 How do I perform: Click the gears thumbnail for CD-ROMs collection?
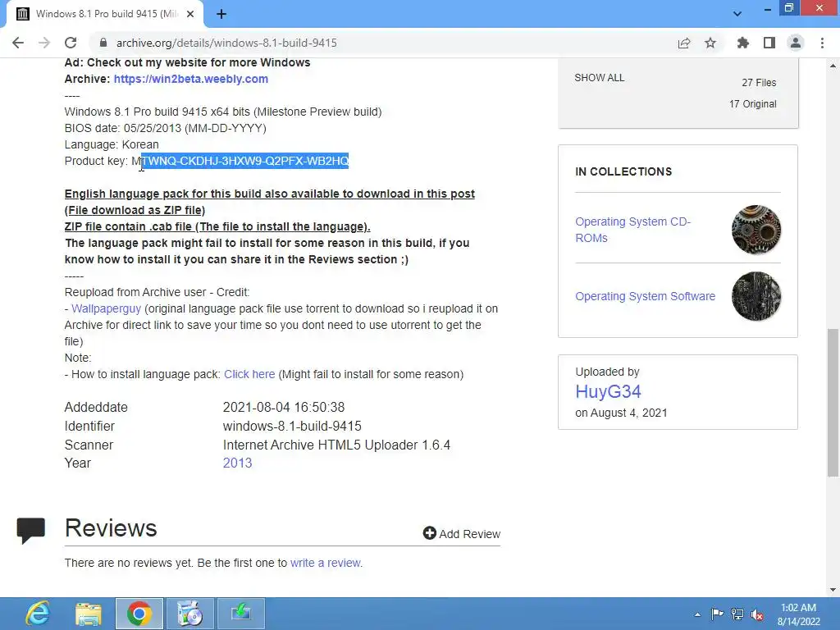[x=756, y=230]
